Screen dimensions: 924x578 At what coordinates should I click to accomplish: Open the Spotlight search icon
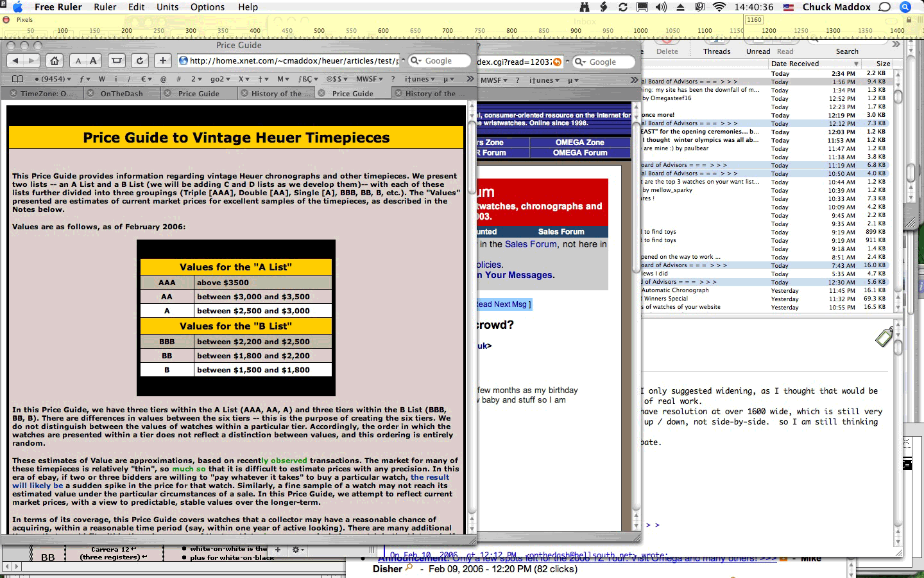[905, 7]
